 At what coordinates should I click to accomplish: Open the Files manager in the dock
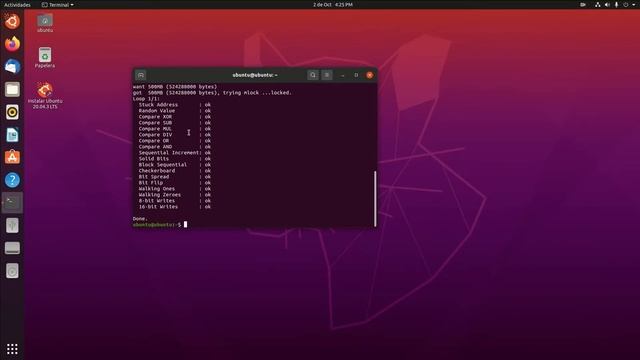click(12, 89)
